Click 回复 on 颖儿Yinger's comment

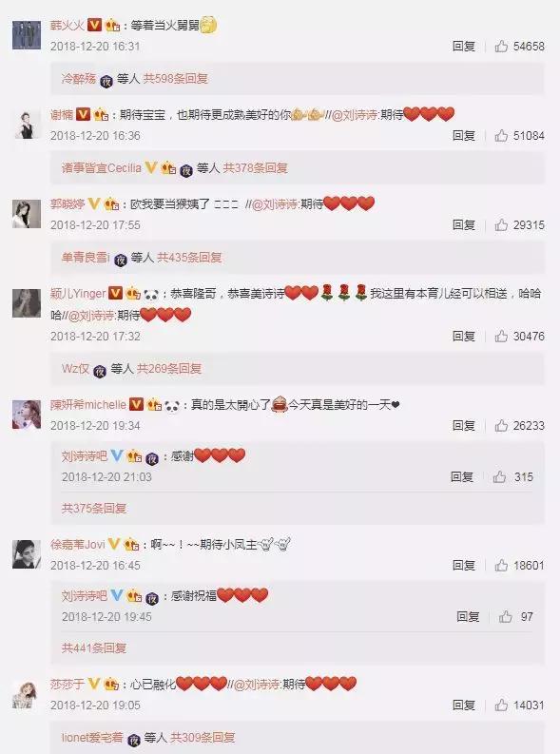pyautogui.click(x=463, y=337)
